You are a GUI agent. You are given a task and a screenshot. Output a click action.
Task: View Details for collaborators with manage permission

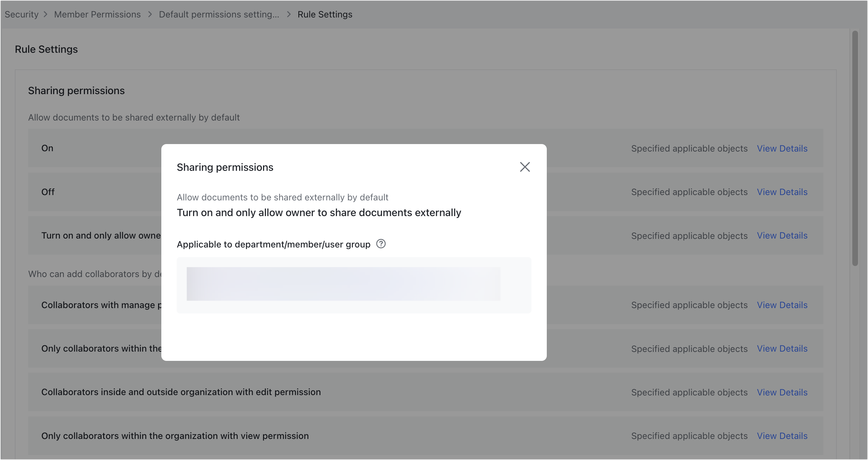[x=782, y=305]
